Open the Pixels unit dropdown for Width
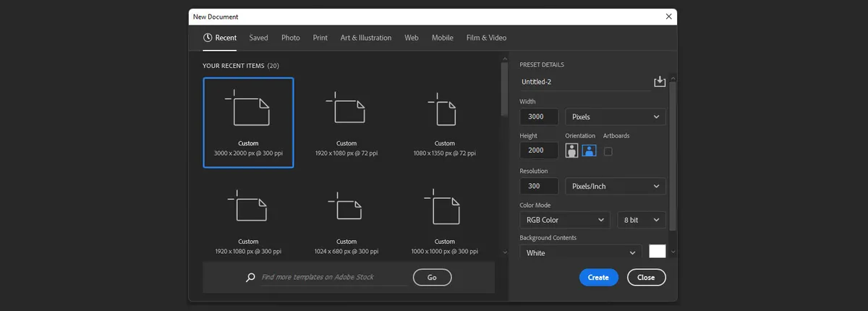This screenshot has width=868, height=311. tap(615, 116)
